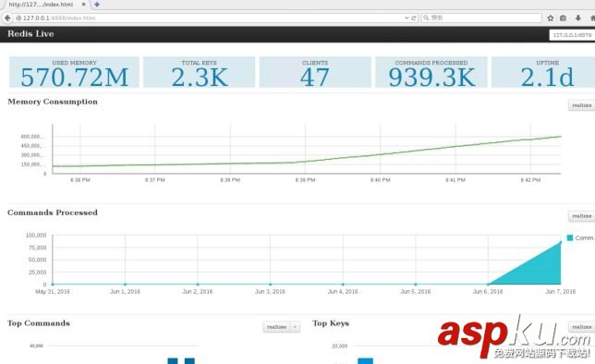Image resolution: width=595 pixels, height=364 pixels.
Task: Click the 8:37 PM axis label
Action: point(155,180)
